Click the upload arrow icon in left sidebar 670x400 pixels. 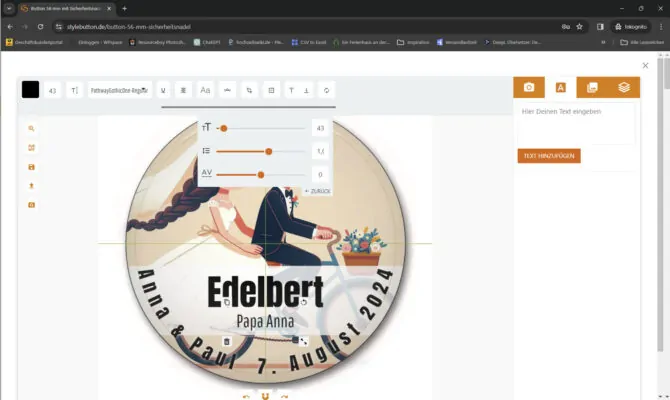pyautogui.click(x=31, y=186)
